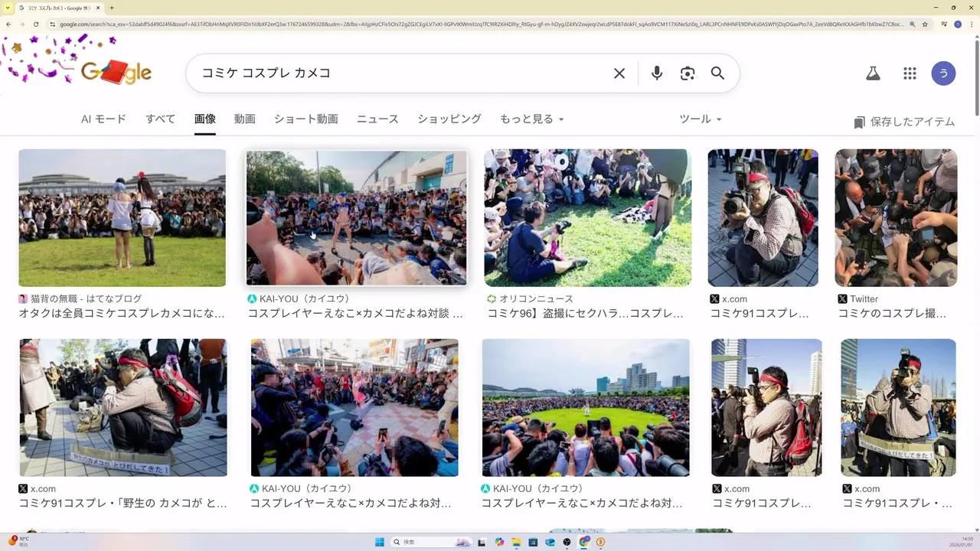Go back to the previous page
980x551 pixels.
(x=8, y=24)
